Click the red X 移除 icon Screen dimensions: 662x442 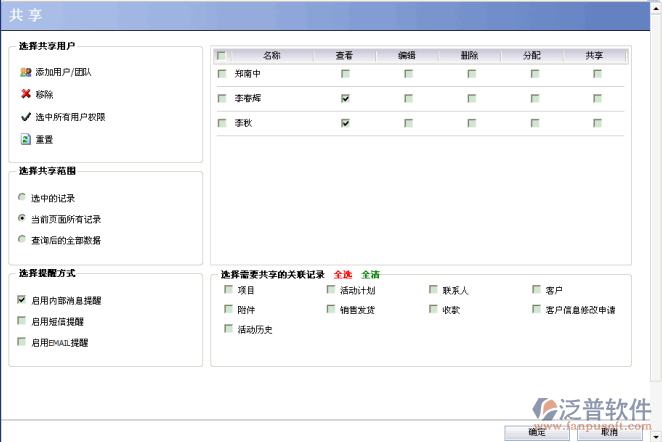click(x=25, y=94)
